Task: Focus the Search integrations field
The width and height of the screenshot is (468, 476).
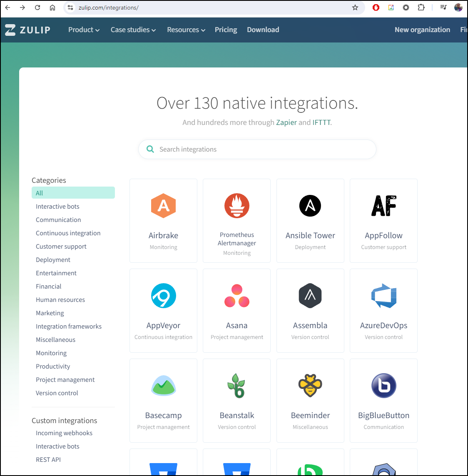Action: point(257,149)
